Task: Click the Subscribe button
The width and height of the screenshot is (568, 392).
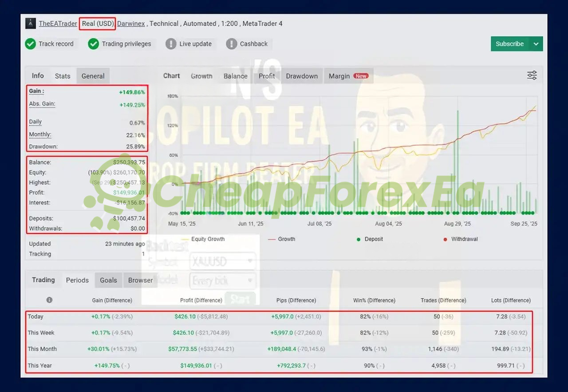Action: [510, 44]
